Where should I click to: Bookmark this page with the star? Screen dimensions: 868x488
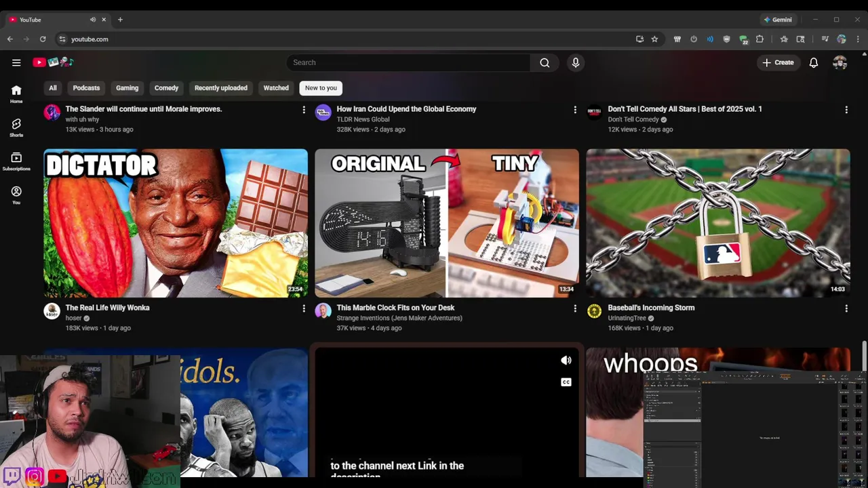654,39
